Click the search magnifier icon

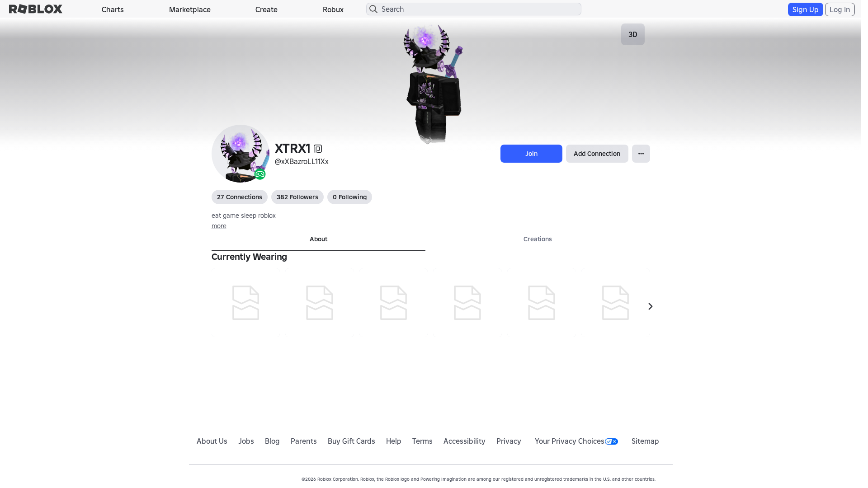(373, 9)
